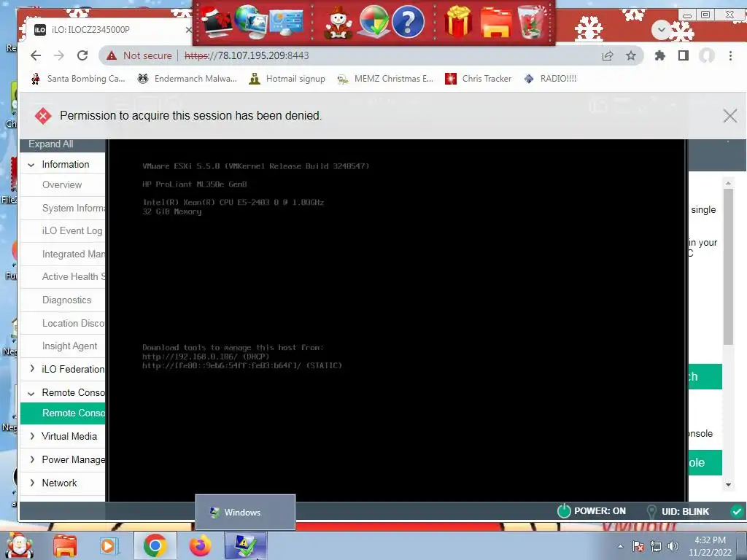The width and height of the screenshot is (747, 560).
Task: Click the address bar URL
Action: [x=247, y=55]
